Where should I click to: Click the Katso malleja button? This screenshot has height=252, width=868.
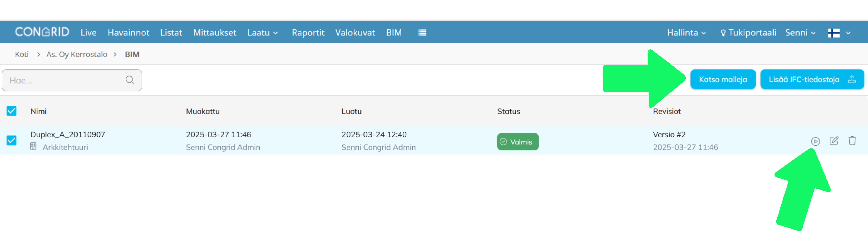click(723, 79)
